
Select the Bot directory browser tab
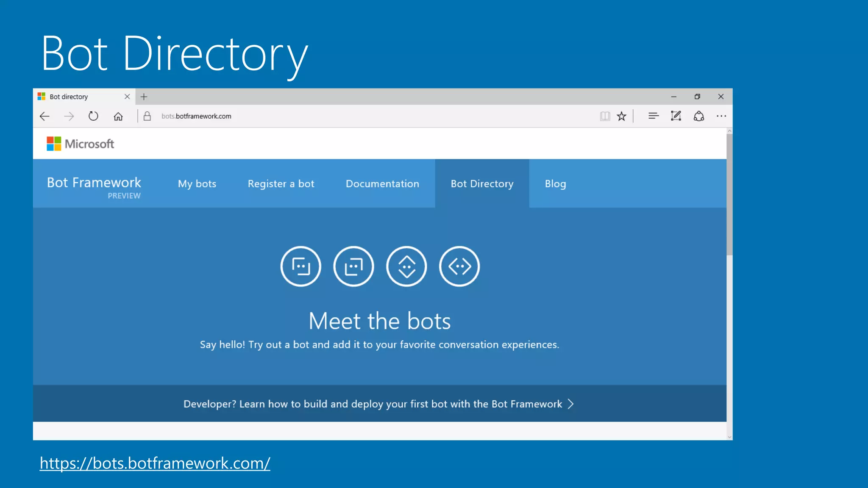(x=84, y=97)
